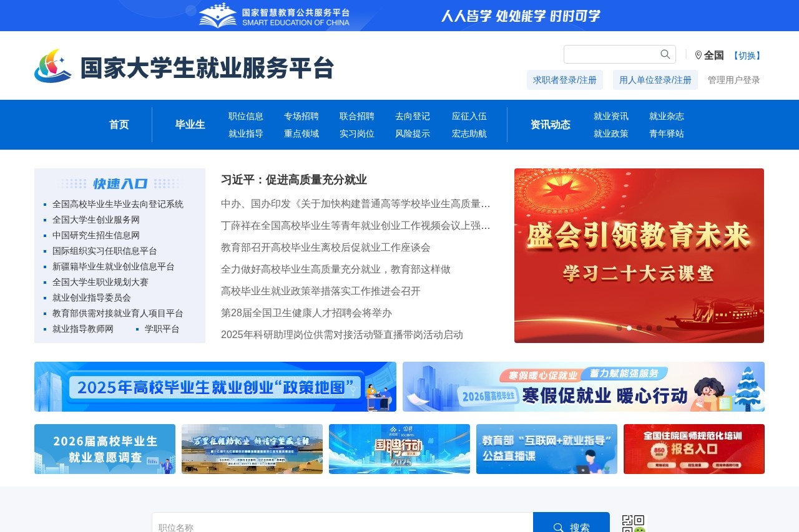Select 风险提示 in navigation
This screenshot has width=799, height=532.
[x=413, y=133]
